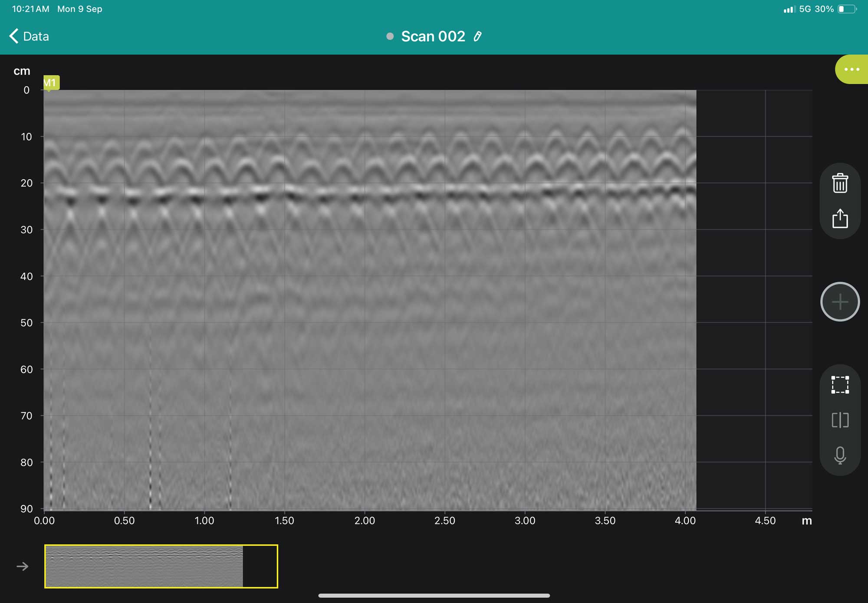Click the Scan 002 title
Image resolution: width=868 pixels, height=603 pixels.
point(433,36)
